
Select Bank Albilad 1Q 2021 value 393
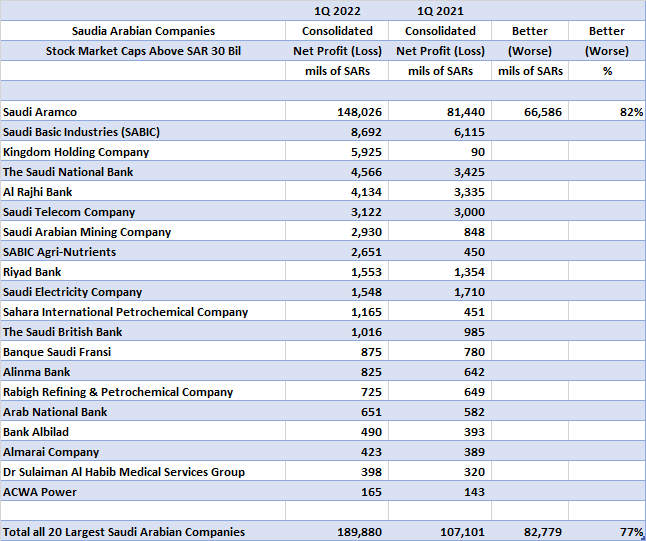tap(440, 431)
